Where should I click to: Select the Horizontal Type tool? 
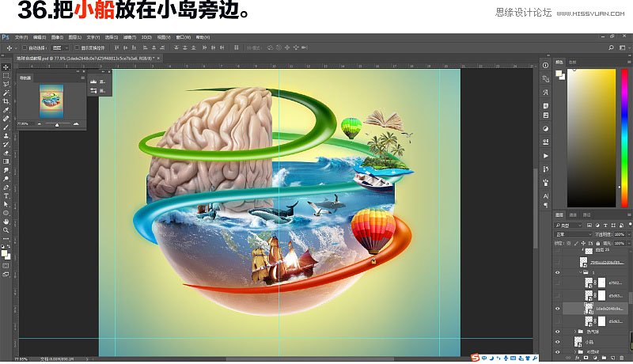[6, 196]
